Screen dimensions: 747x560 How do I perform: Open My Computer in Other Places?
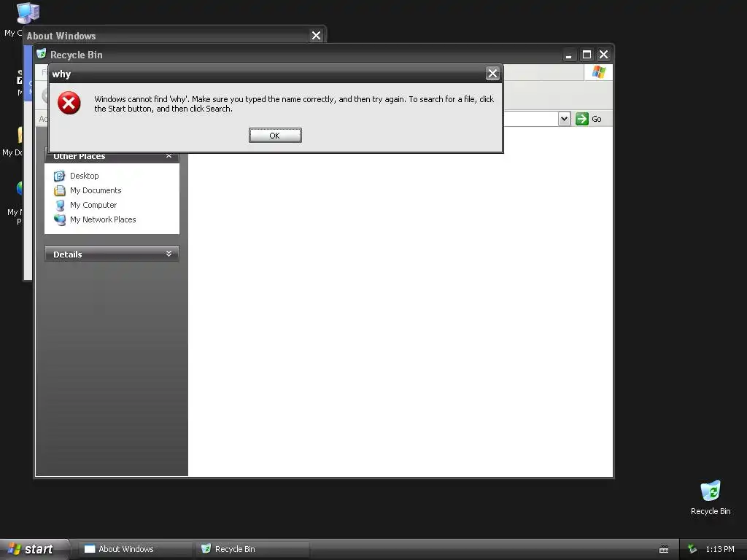[x=93, y=205]
